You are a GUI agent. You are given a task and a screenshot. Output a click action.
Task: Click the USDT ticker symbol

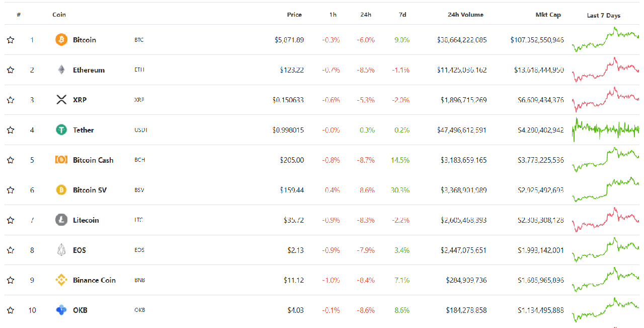(141, 130)
